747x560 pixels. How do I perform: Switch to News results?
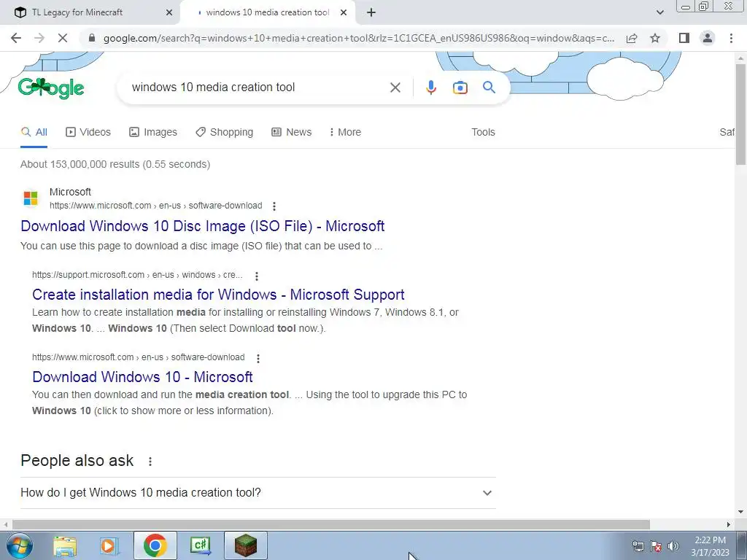pos(292,133)
